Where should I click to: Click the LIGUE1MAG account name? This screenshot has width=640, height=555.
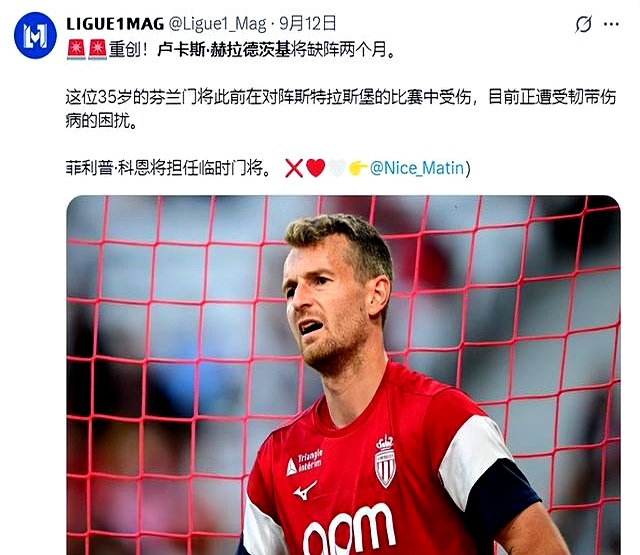(x=115, y=24)
